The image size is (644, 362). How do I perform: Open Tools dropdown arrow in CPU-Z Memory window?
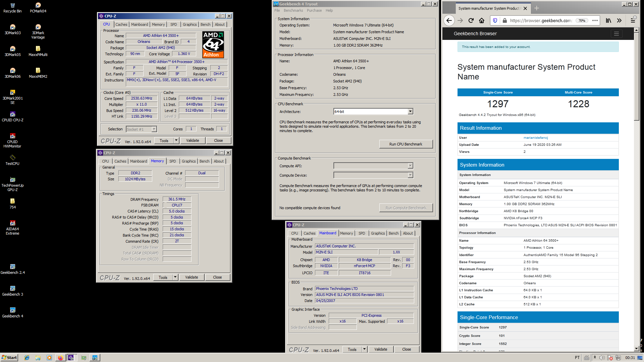[x=175, y=277]
